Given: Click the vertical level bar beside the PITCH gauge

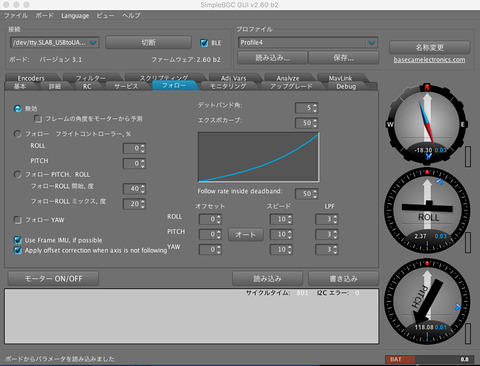Looking at the screenshot, I should [x=468, y=333].
